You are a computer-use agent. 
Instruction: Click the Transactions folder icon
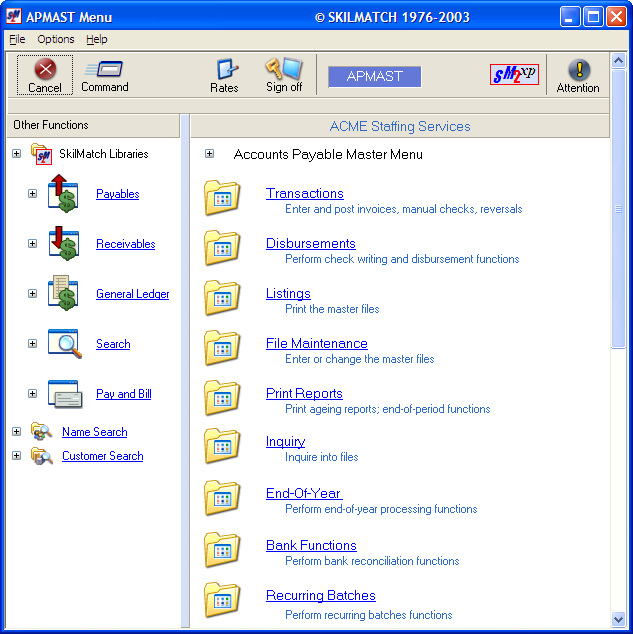[x=222, y=197]
